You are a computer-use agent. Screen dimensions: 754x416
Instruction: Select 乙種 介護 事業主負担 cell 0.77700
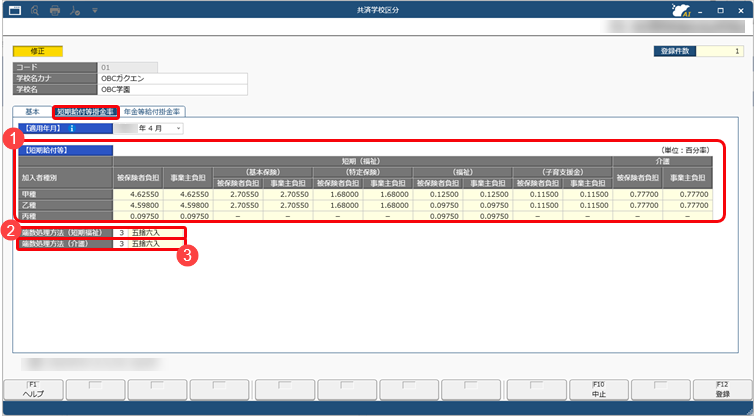[688, 205]
